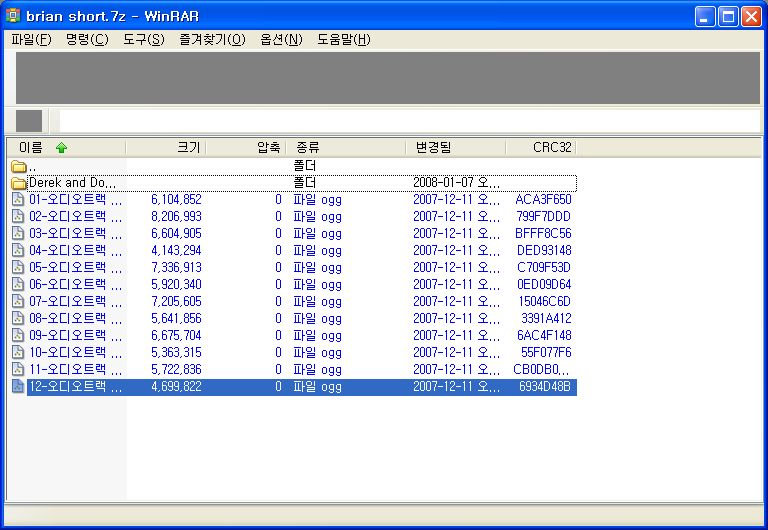This screenshot has height=530, width=768.
Task: Click the size value 5,920,340
Action: pos(176,284)
